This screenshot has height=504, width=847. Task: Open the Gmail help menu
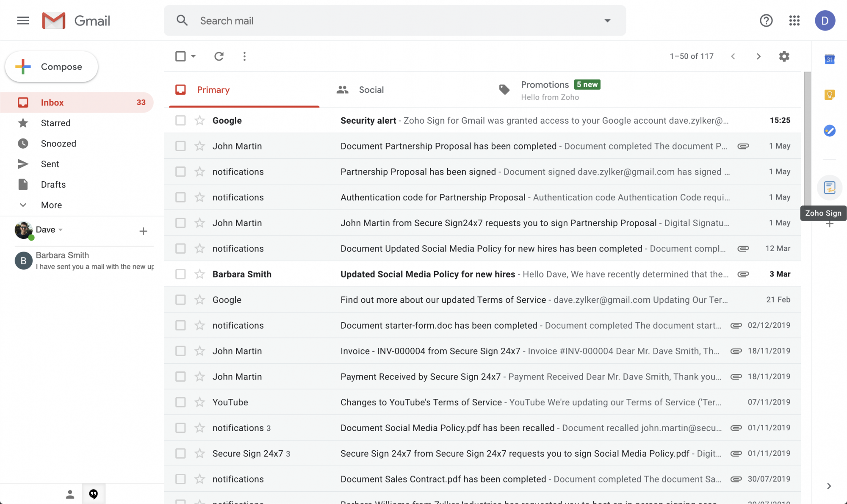(766, 20)
